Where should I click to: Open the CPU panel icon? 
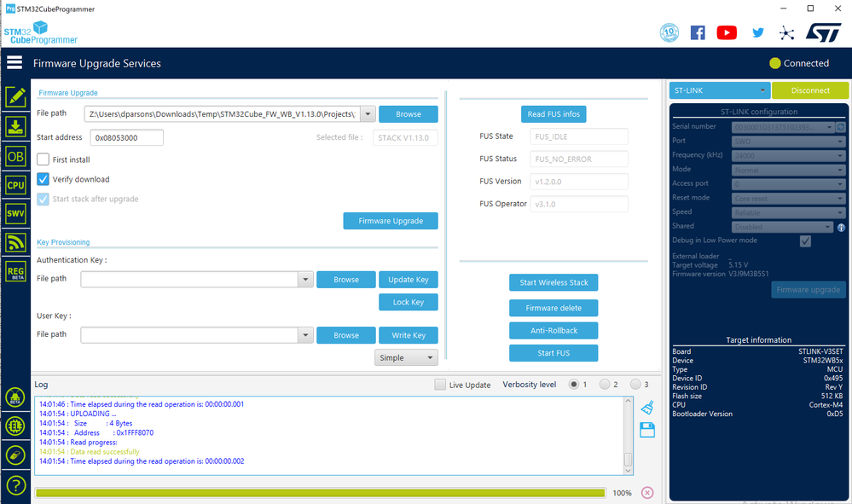pyautogui.click(x=15, y=185)
